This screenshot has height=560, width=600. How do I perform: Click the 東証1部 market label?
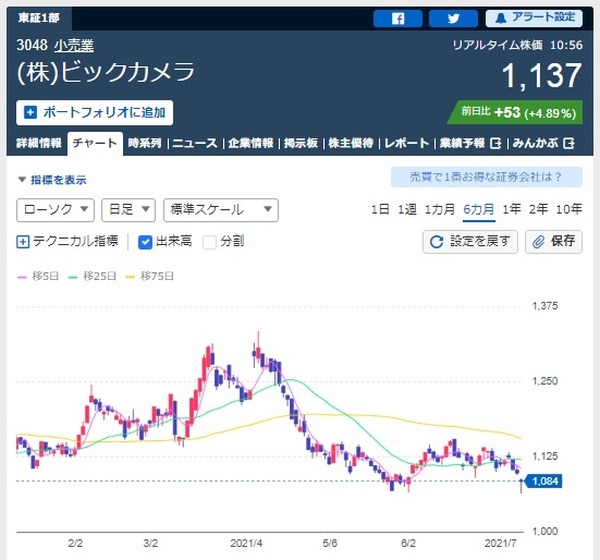click(x=39, y=18)
